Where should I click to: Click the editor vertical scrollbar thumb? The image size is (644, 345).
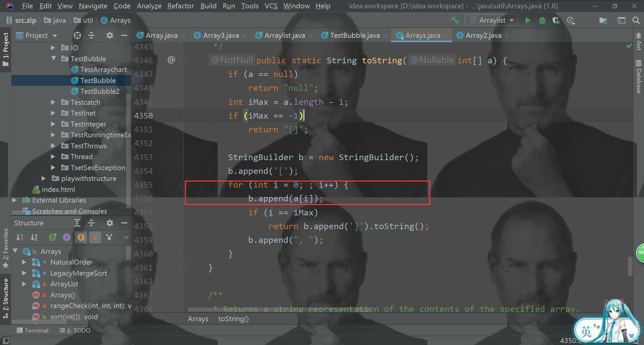[630, 266]
